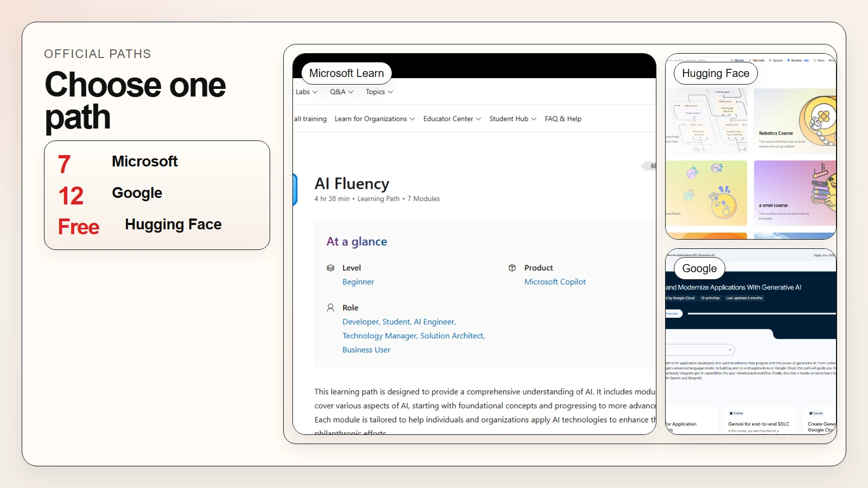The height and width of the screenshot is (488, 868).
Task: Open the Datasets tab on Hugging Face
Action: [x=757, y=60]
